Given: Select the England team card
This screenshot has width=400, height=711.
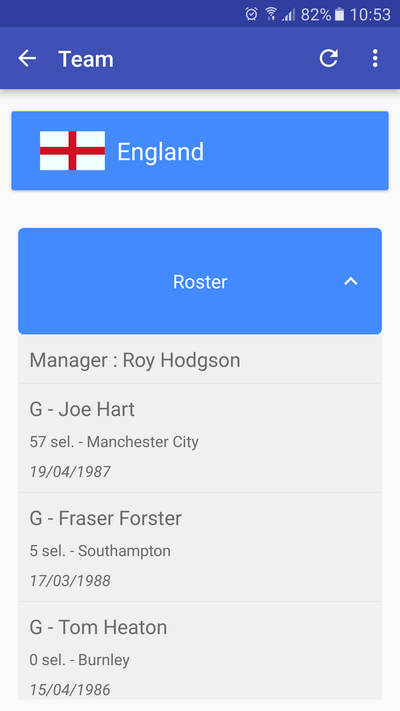Looking at the screenshot, I should pyautogui.click(x=200, y=151).
